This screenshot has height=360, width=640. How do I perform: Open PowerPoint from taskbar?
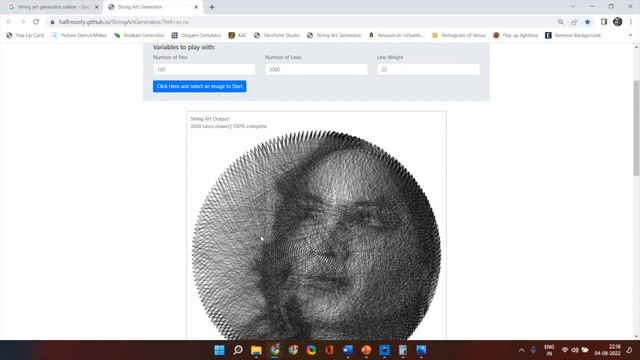click(x=366, y=350)
